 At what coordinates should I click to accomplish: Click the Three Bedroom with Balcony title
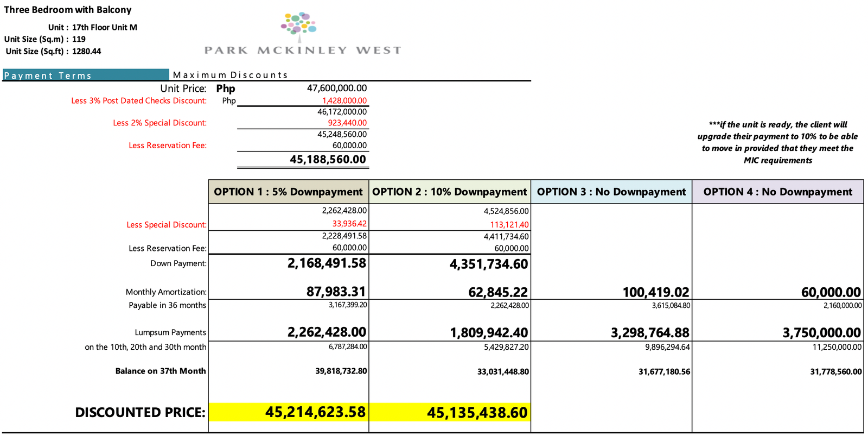click(x=68, y=10)
